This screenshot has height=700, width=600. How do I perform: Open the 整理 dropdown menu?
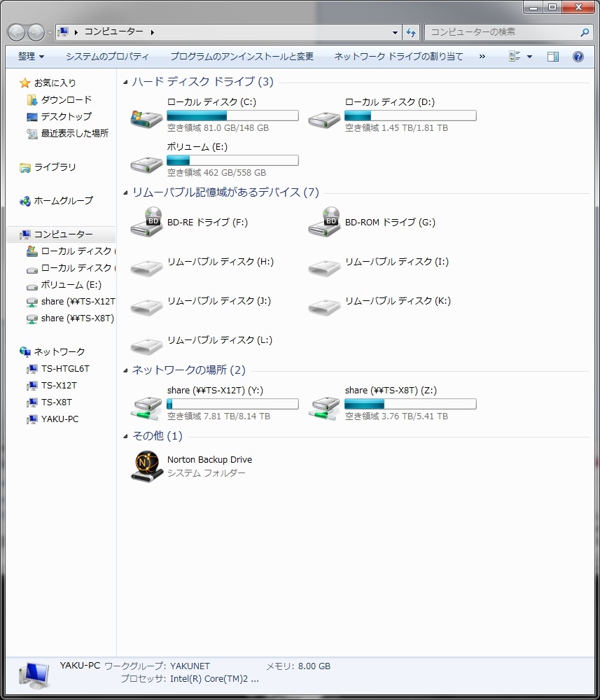[x=32, y=56]
